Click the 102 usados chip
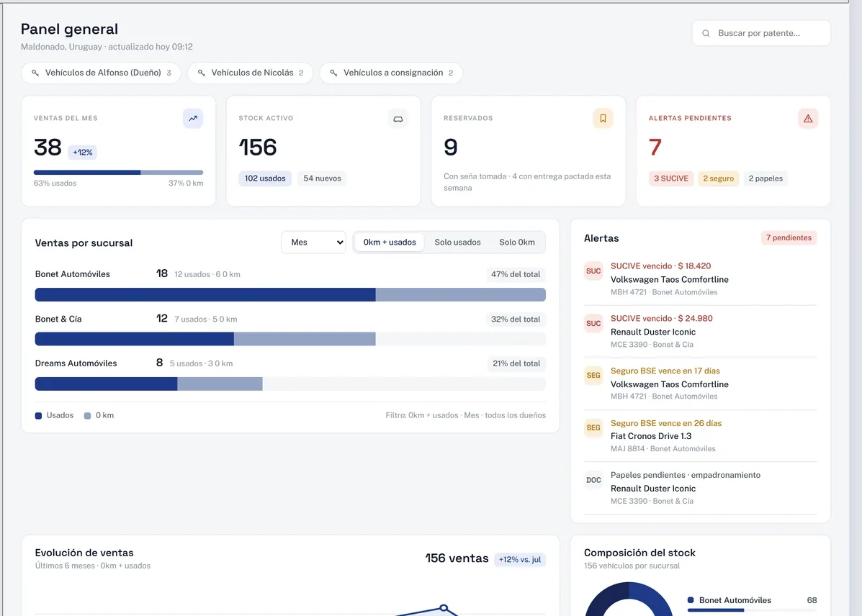The image size is (862, 616). tap(265, 178)
